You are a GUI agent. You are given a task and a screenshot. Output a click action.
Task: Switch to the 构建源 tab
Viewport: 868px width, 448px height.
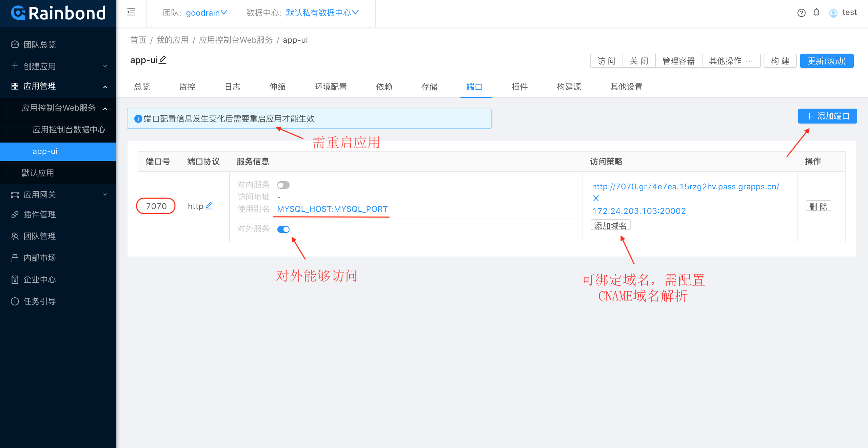click(569, 87)
